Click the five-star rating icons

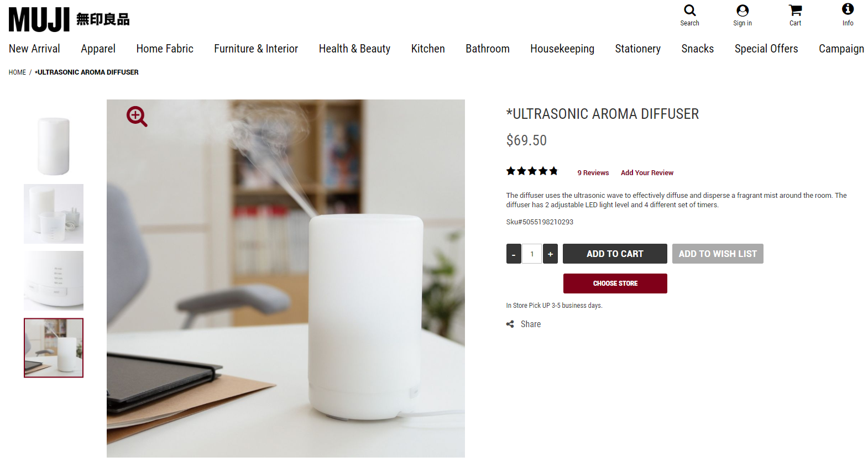532,171
